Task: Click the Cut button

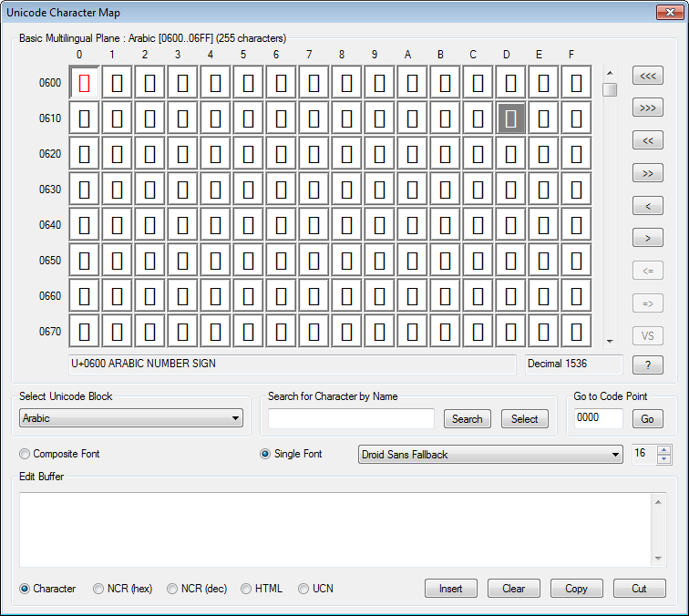Action: [640, 589]
